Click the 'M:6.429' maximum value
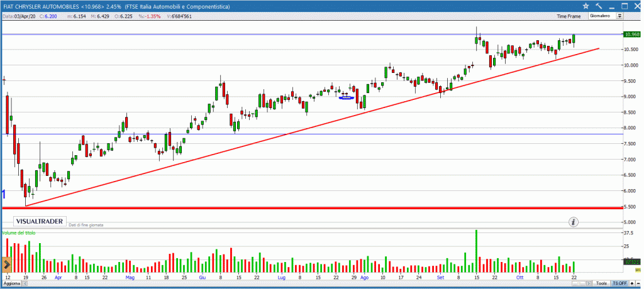The image size is (644, 289). click(99, 16)
